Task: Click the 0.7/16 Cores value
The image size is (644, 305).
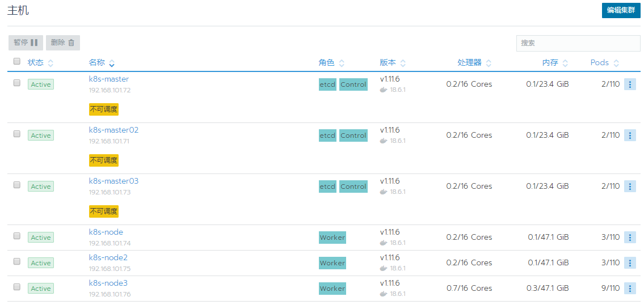Action: (469, 288)
